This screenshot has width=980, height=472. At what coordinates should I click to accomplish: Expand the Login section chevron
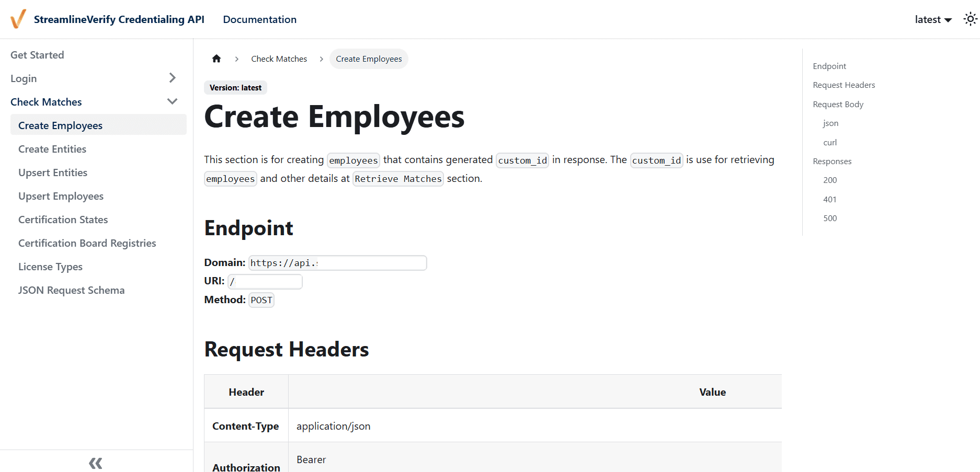tap(173, 78)
